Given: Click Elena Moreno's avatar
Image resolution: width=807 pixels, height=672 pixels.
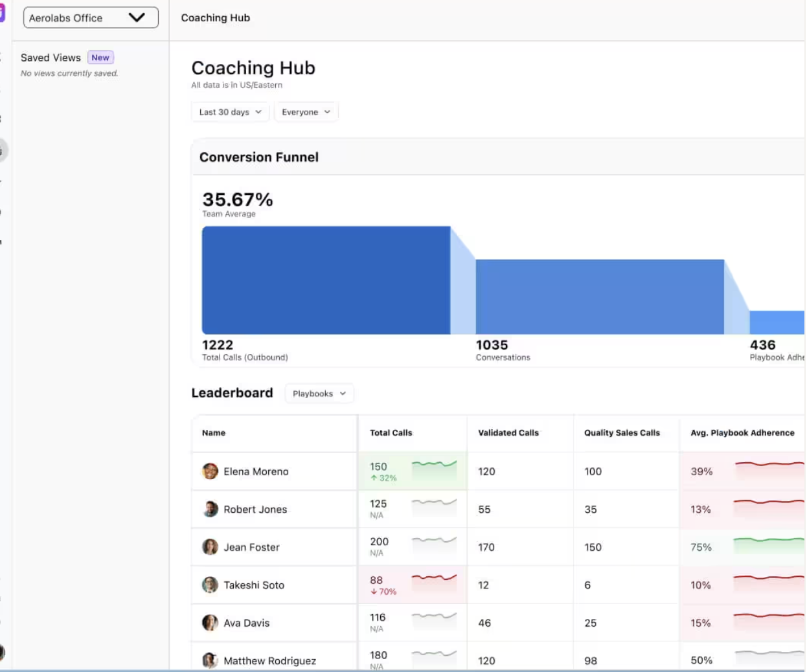Looking at the screenshot, I should tap(210, 471).
